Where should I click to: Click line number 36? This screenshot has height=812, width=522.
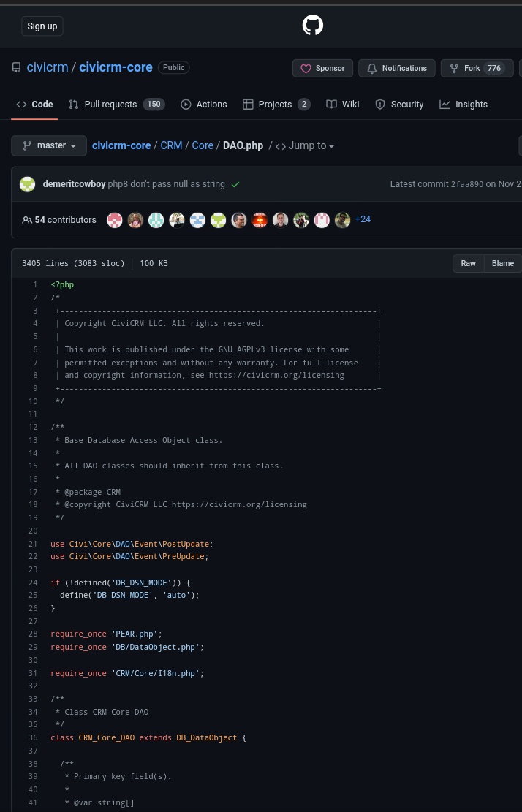[33, 738]
